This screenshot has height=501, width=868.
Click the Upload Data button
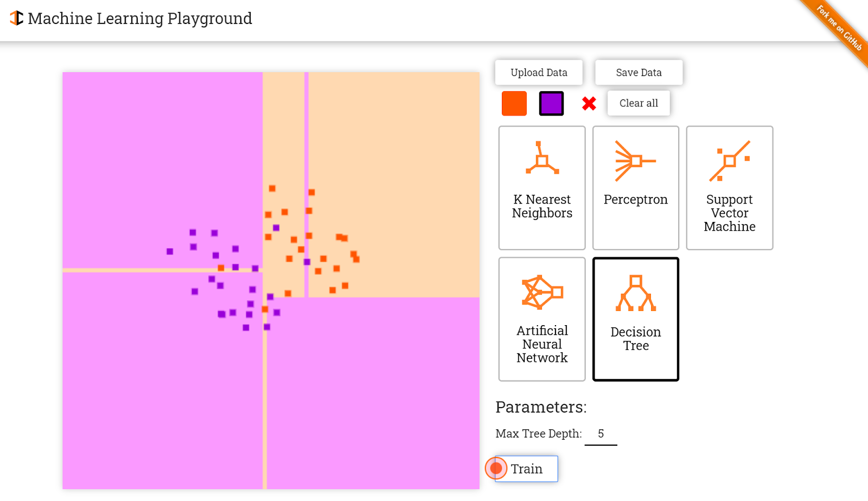[538, 72]
